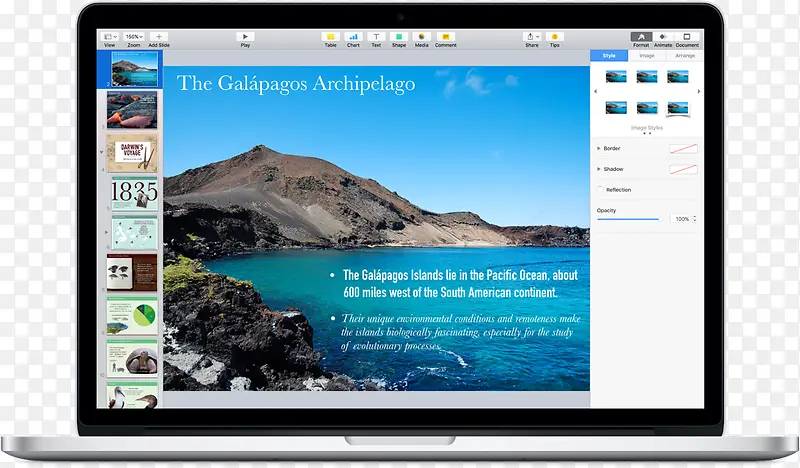Open the Share menu button
Viewport: 800px width, 468px height.
click(x=532, y=37)
